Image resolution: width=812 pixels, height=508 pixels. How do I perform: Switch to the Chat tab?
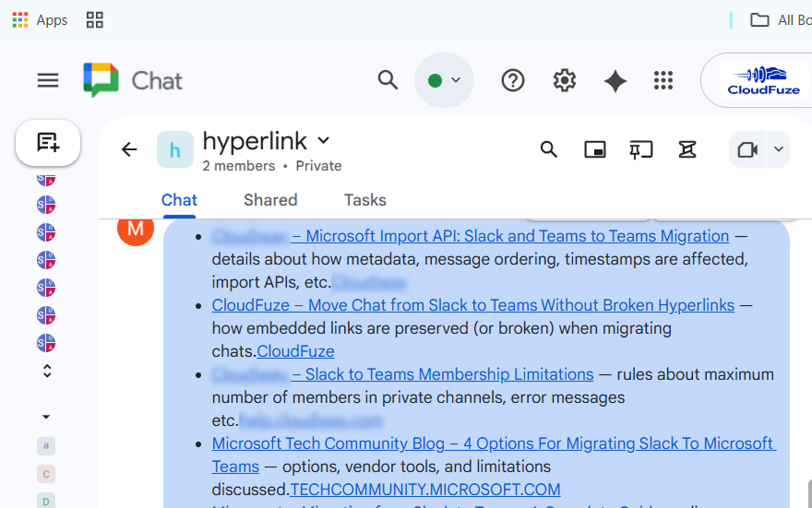(x=179, y=200)
